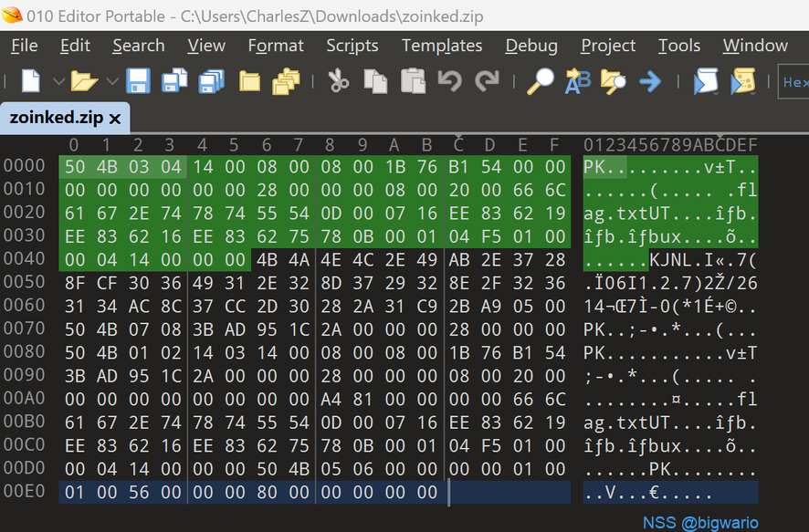The height and width of the screenshot is (532, 809).
Task: Open the Scripts menu
Action: tap(352, 46)
